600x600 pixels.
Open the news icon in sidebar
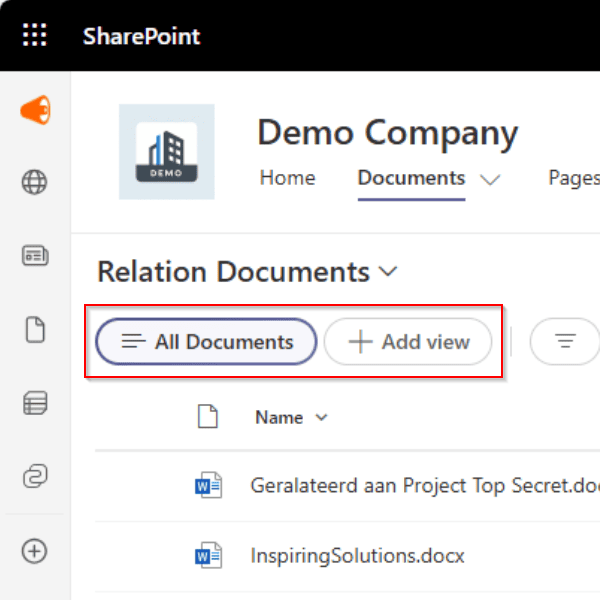(x=35, y=256)
